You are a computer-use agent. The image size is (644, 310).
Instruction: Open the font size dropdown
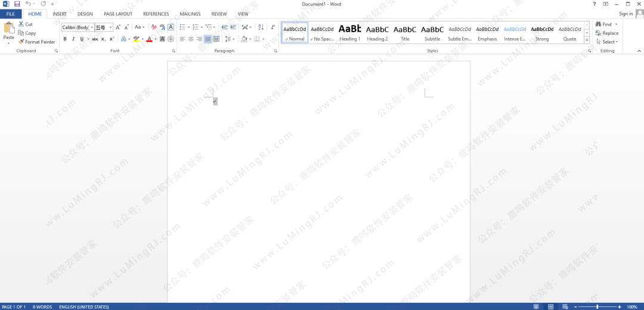110,27
